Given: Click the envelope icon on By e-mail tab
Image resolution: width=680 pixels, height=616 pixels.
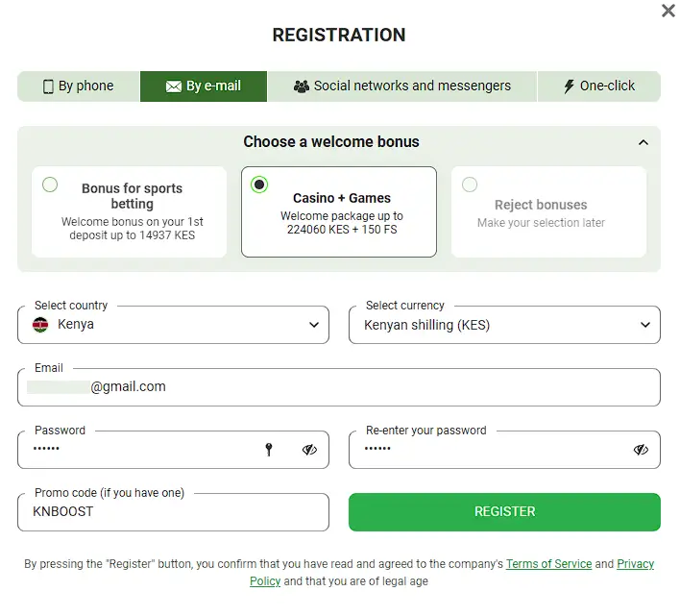Looking at the screenshot, I should pyautogui.click(x=173, y=86).
